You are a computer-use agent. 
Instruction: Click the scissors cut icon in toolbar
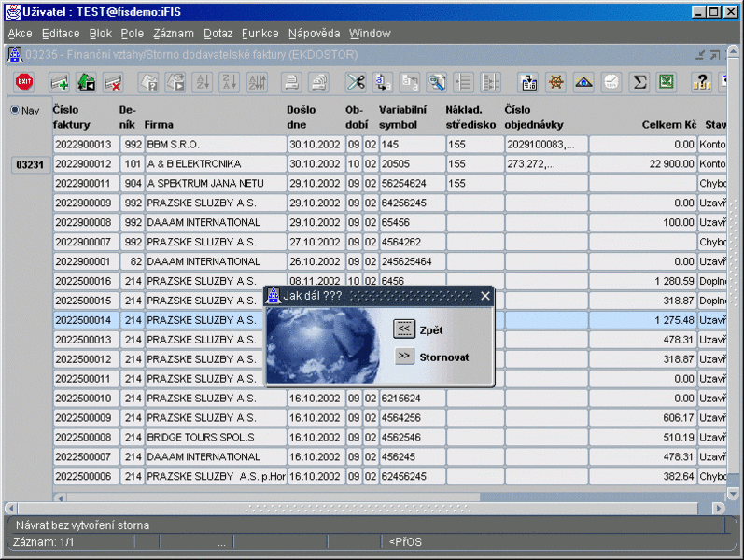[356, 82]
